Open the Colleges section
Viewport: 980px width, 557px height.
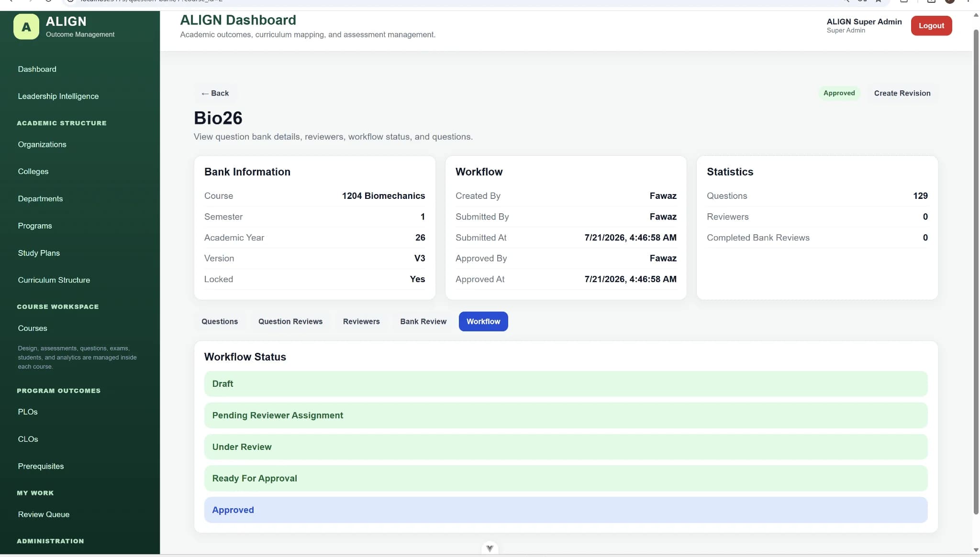(x=33, y=172)
